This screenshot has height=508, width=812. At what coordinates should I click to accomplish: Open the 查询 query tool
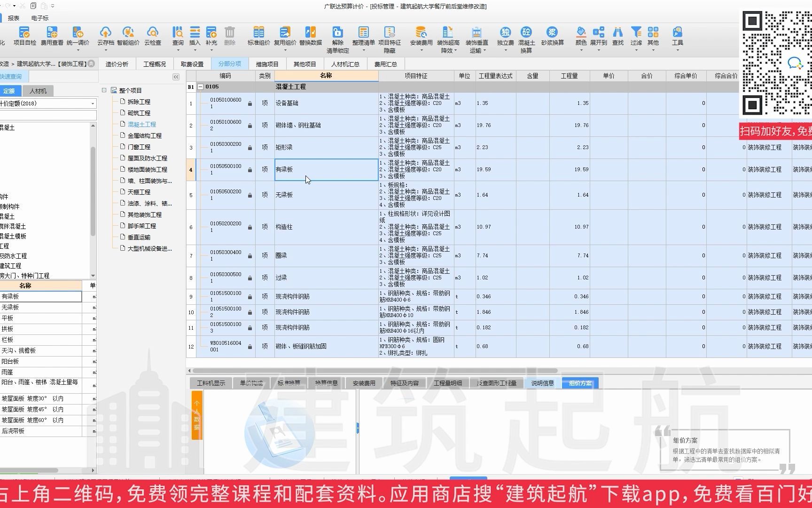pyautogui.click(x=178, y=36)
